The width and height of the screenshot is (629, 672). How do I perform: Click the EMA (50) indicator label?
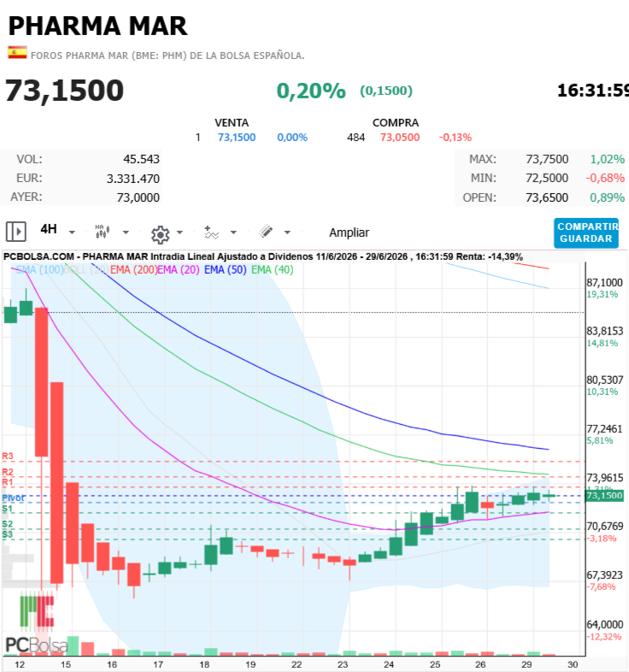point(226,270)
